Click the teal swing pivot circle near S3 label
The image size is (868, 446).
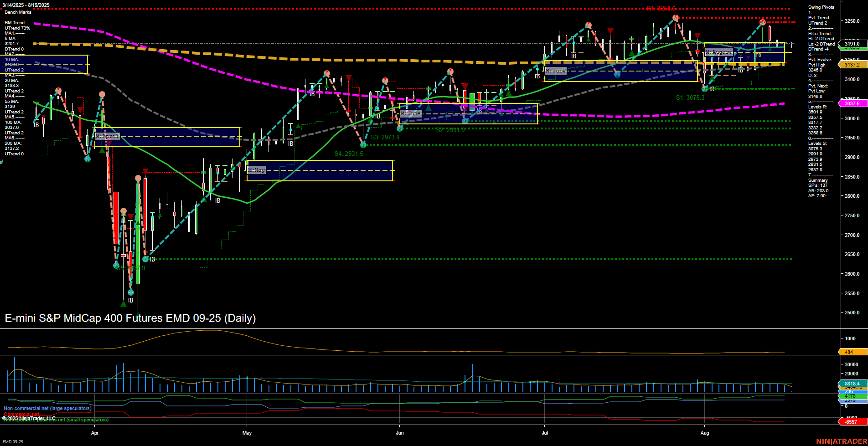[x=363, y=144]
